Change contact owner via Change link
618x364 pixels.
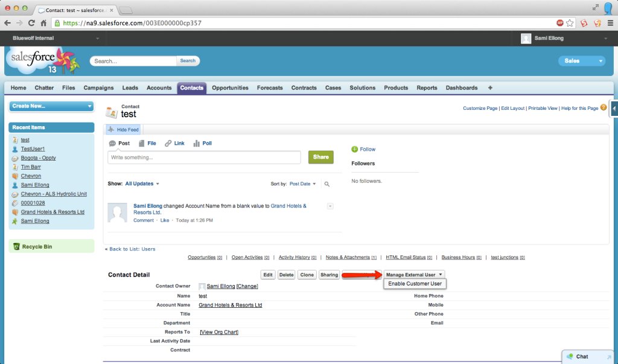click(247, 286)
